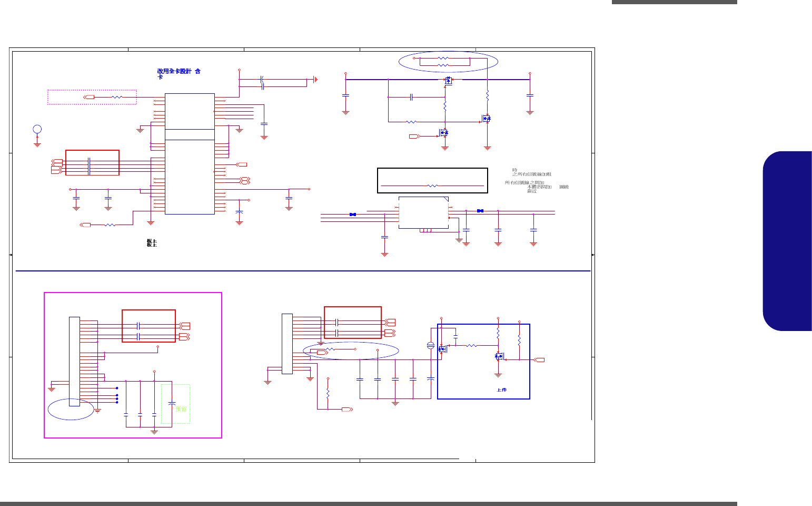The width and height of the screenshot is (812, 506).
Task: Select the black-bordered box with single resistor
Action: (x=433, y=181)
